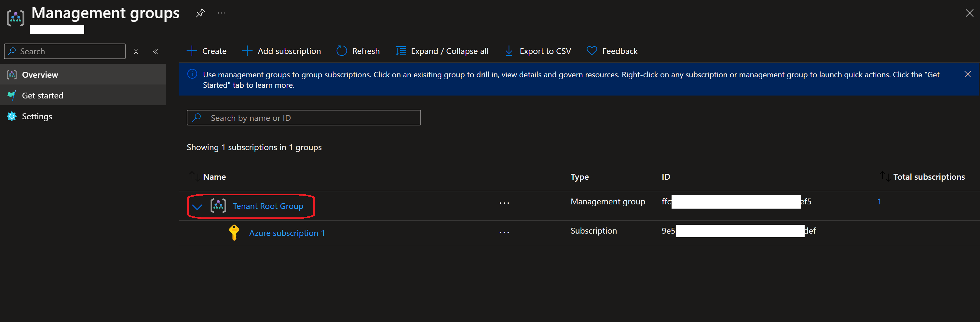Focus the Search by name or ID field
Screen dimensions: 980x322
coord(304,118)
